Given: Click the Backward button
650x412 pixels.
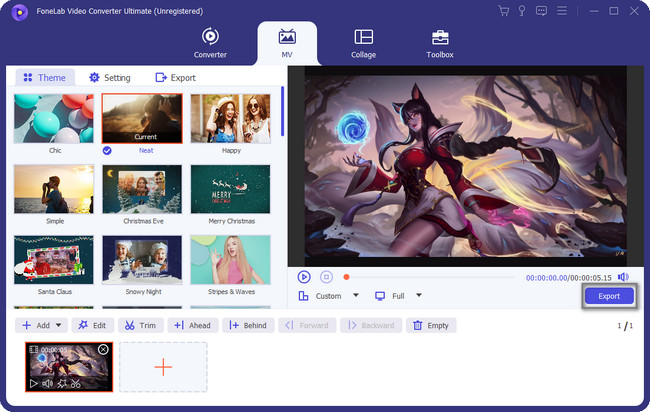Looking at the screenshot, I should (x=371, y=325).
